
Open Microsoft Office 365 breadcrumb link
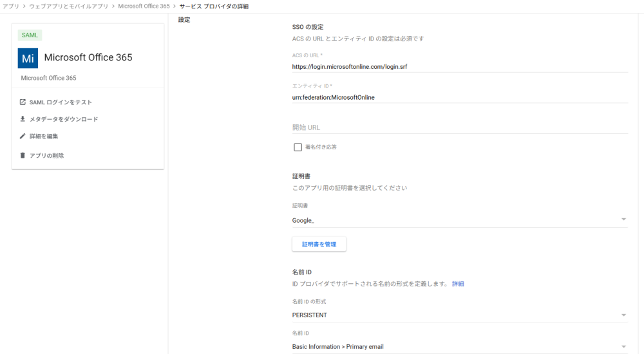pos(144,6)
